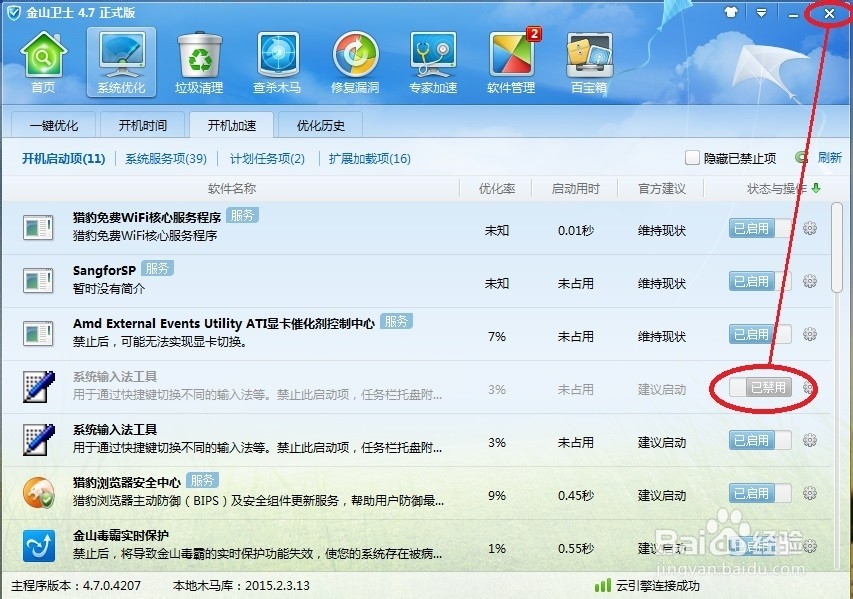Image resolution: width=853 pixels, height=599 pixels.
Task: Tick the 隐藏已禁止项 checkbox
Action: click(692, 158)
